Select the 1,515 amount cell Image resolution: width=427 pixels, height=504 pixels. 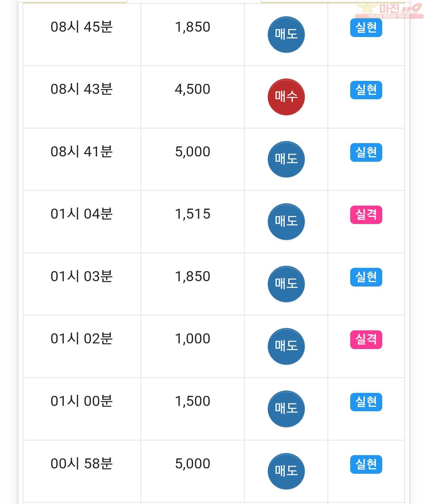coord(192,222)
